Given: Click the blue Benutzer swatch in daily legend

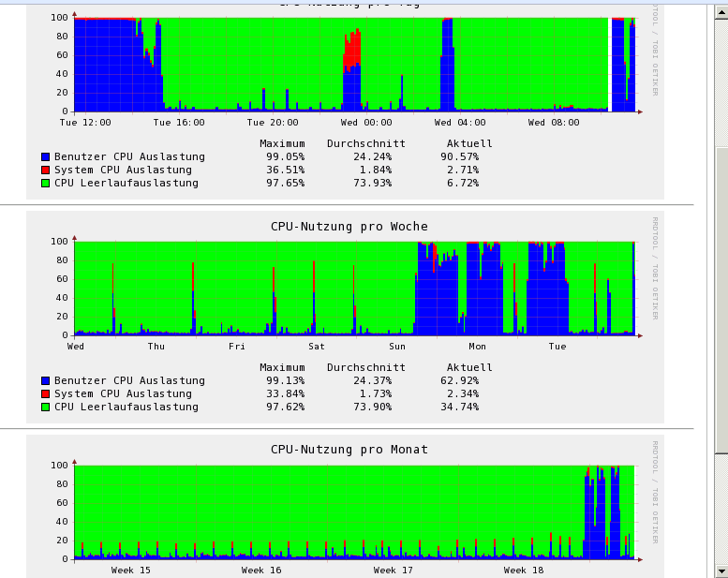Looking at the screenshot, I should click(45, 157).
